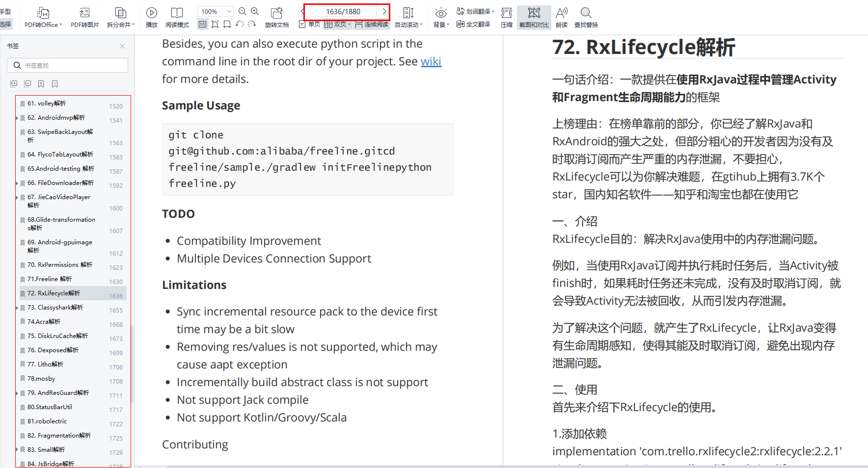The width and height of the screenshot is (868, 468).
Task: Click the 书签查找 search box
Action: click(x=67, y=65)
